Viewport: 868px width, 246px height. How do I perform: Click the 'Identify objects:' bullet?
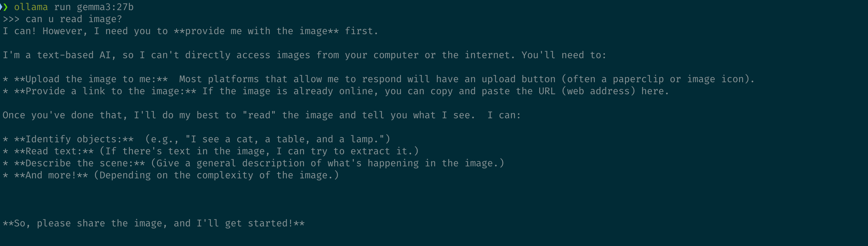coord(74,139)
